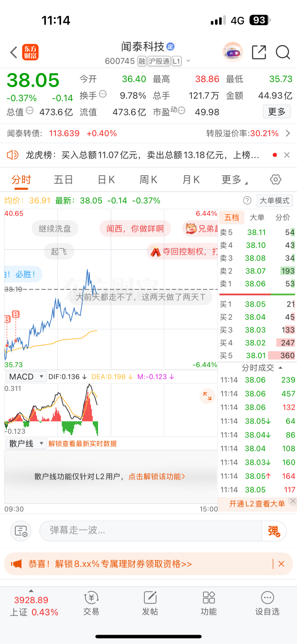The height and width of the screenshot is (644, 297).
Task: Switch to the 周K tab
Action: (x=148, y=179)
